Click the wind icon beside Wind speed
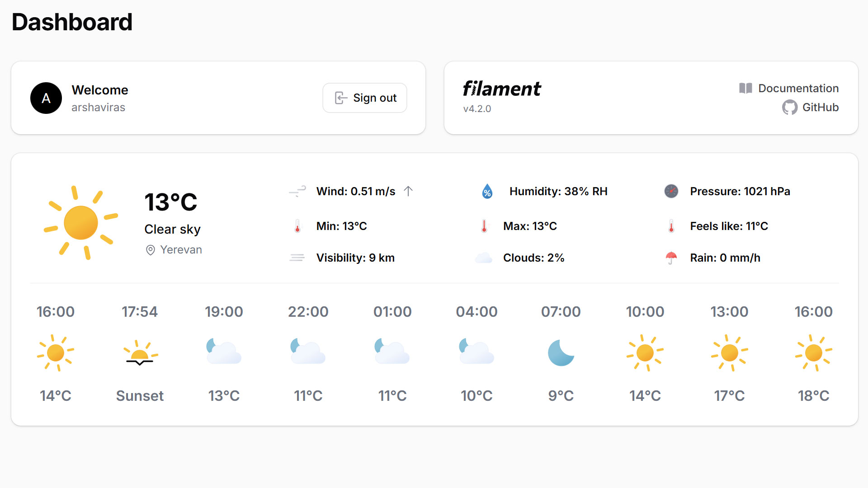Image resolution: width=868 pixels, height=488 pixels. click(x=297, y=191)
